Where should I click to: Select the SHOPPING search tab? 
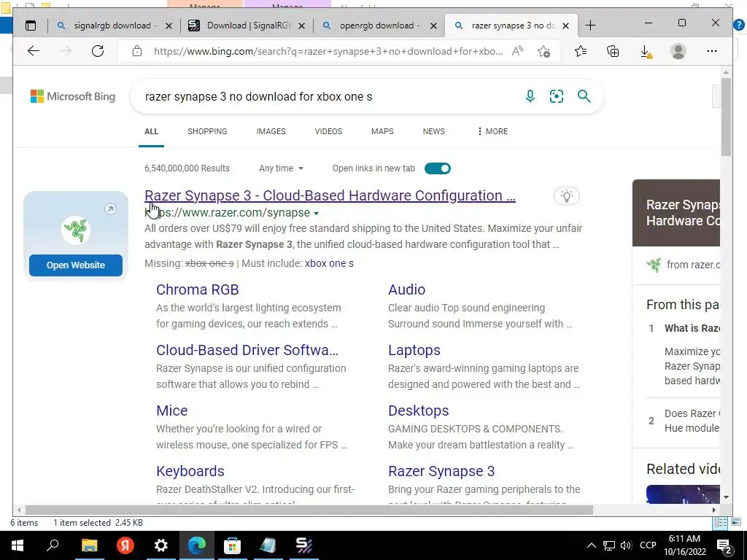[207, 131]
